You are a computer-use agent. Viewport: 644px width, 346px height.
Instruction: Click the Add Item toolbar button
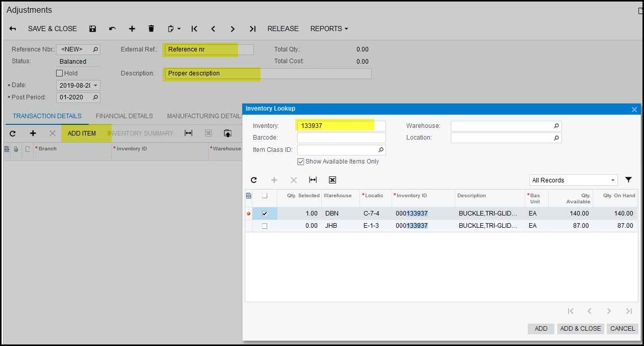[x=82, y=134]
